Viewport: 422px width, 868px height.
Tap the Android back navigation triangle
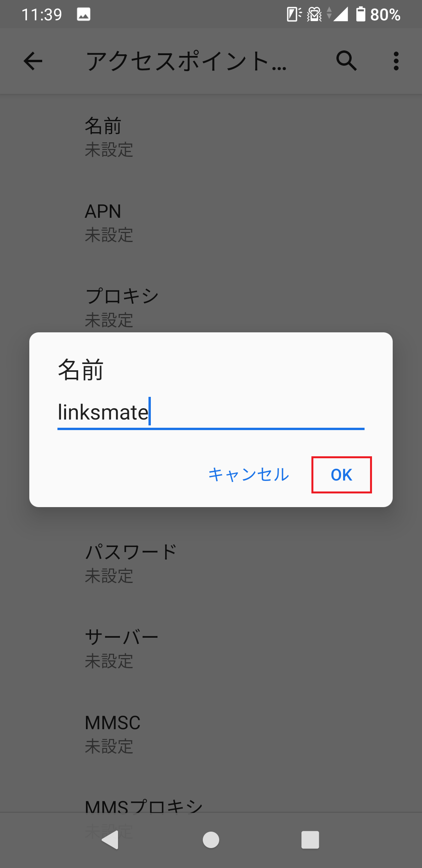(110, 839)
